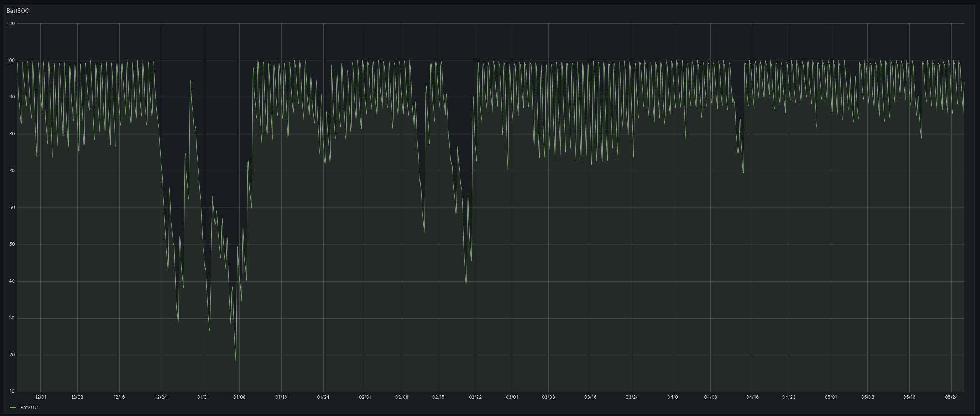Click the lowest dip near 01/08
980x416 pixels.
(x=236, y=361)
